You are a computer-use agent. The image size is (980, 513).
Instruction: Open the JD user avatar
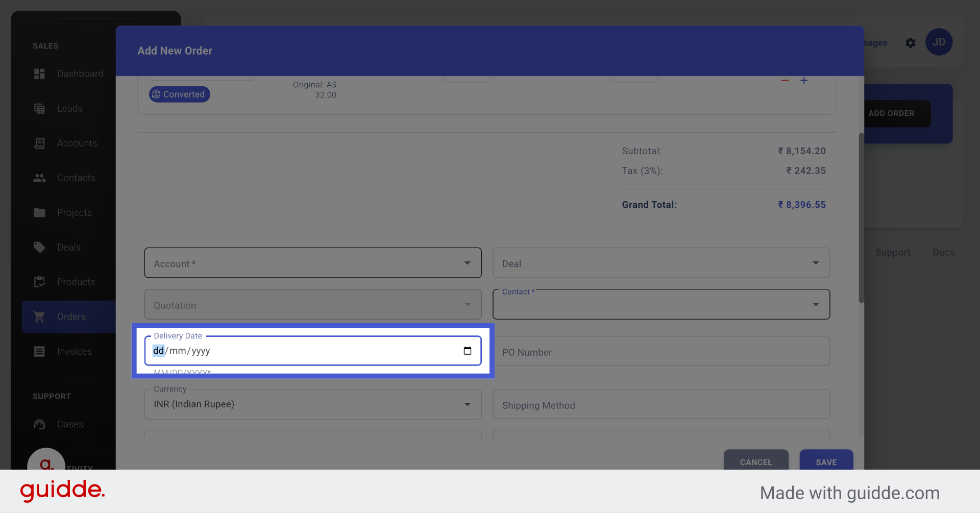coord(939,42)
